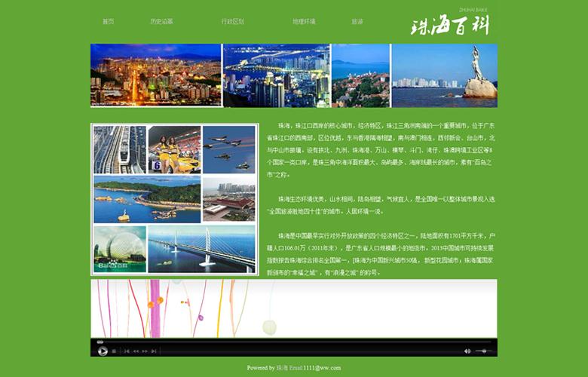Open the 历史沿革 navigation menu item
Image resolution: width=588 pixels, height=377 pixels.
pyautogui.click(x=161, y=22)
